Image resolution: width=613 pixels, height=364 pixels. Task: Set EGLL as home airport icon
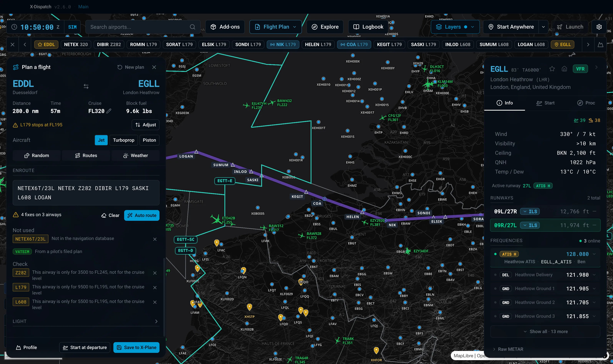tap(564, 69)
